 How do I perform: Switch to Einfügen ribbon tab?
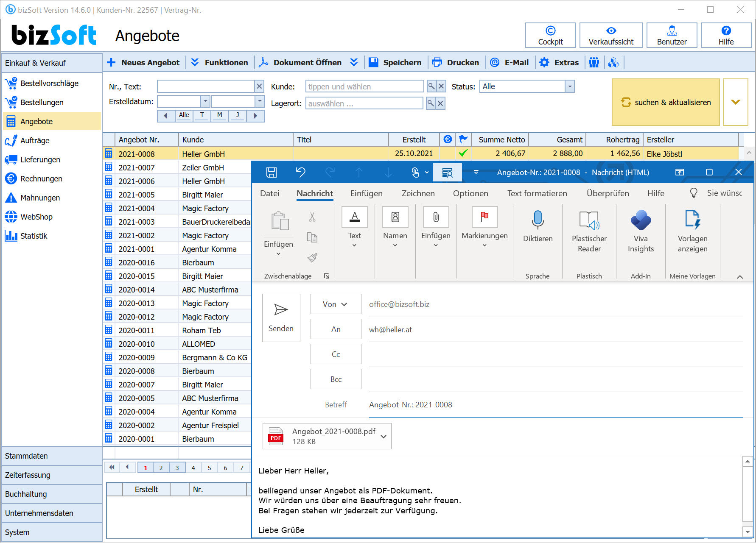366,193
